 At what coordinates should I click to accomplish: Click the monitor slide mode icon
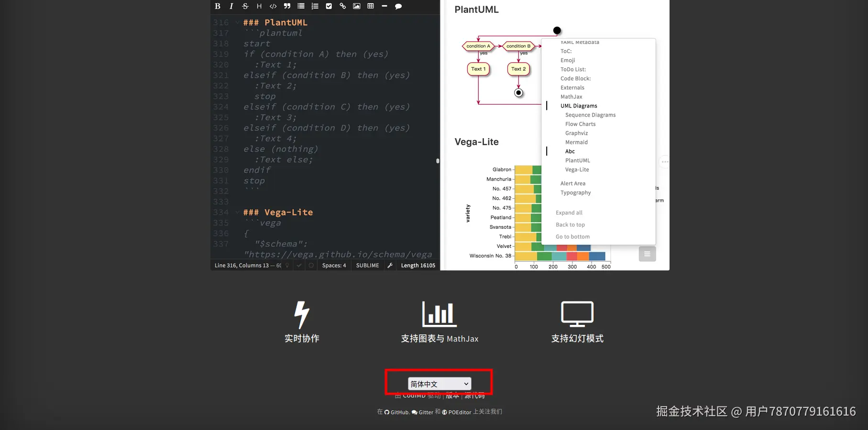pyautogui.click(x=577, y=314)
